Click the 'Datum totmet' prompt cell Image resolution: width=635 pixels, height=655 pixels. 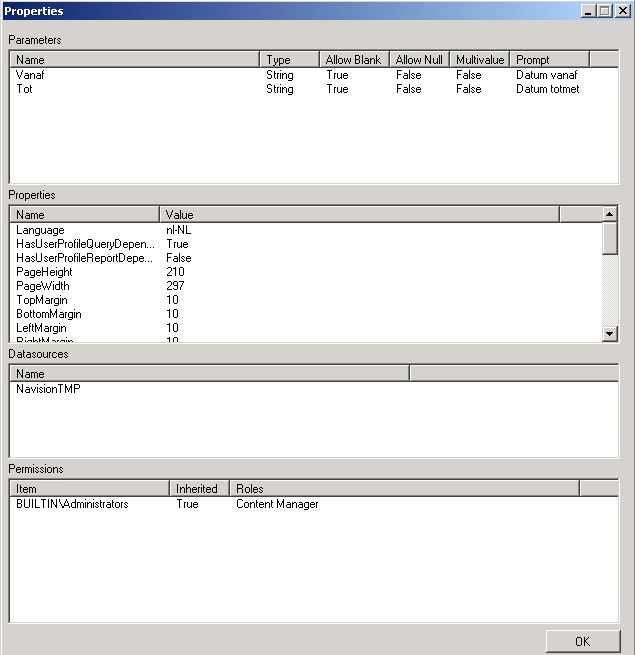(548, 89)
